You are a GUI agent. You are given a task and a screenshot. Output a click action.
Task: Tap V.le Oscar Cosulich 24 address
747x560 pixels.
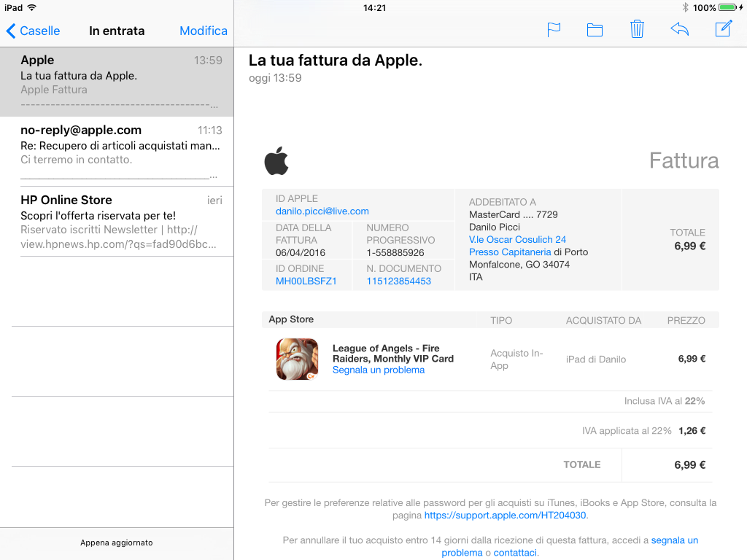coord(517,239)
